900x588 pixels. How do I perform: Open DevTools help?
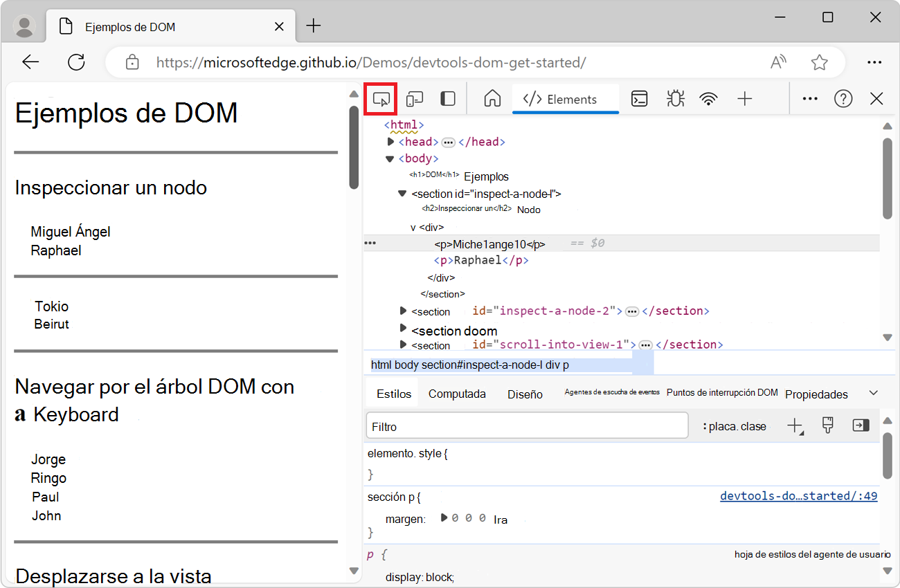click(x=843, y=98)
